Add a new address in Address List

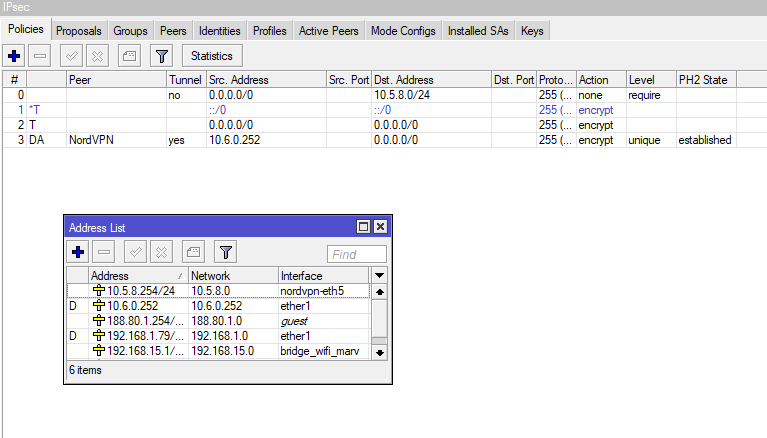(78, 253)
